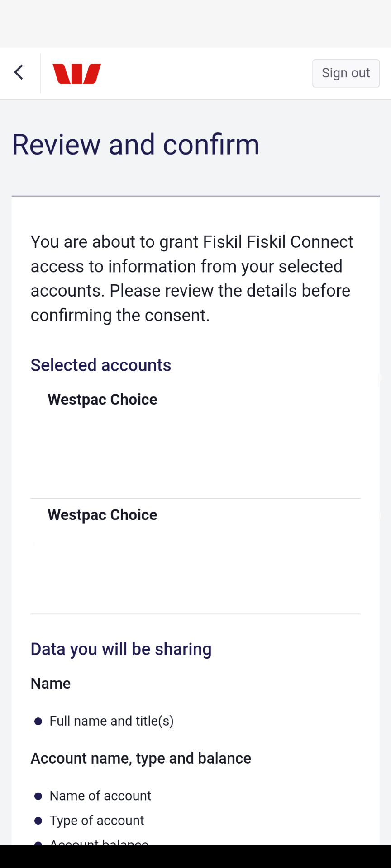Image resolution: width=391 pixels, height=868 pixels.
Task: Click the Review and confirm heading
Action: click(136, 144)
